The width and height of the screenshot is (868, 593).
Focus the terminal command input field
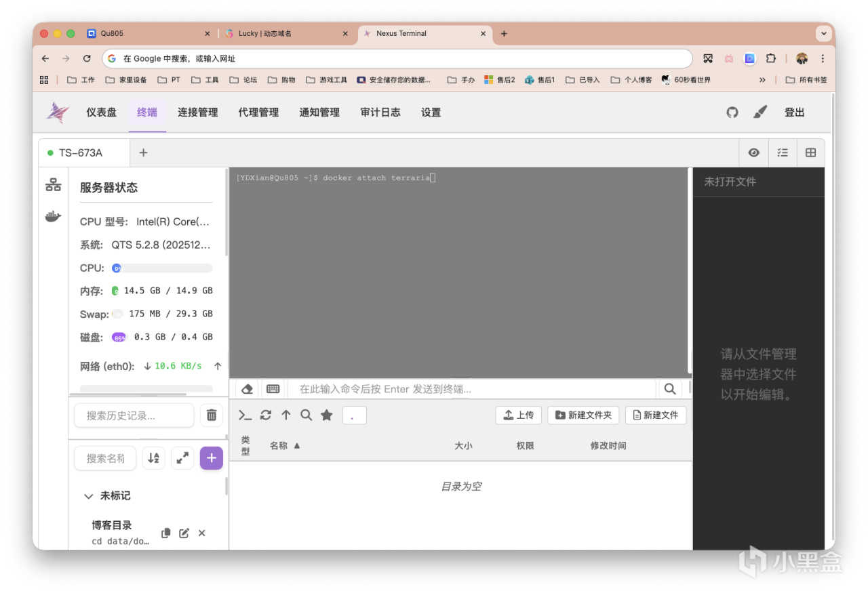click(472, 389)
